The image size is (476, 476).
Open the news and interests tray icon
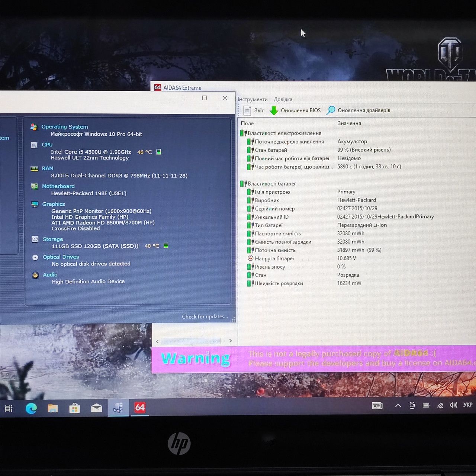[377, 406]
